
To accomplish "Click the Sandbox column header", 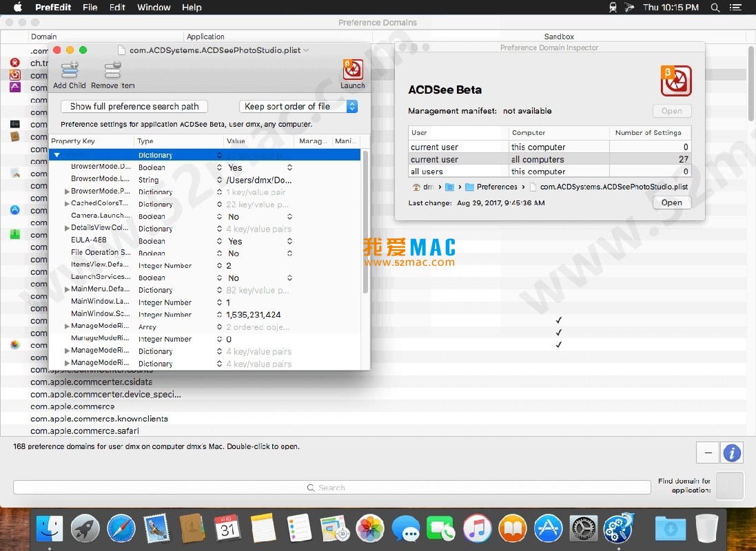I will tap(559, 37).
